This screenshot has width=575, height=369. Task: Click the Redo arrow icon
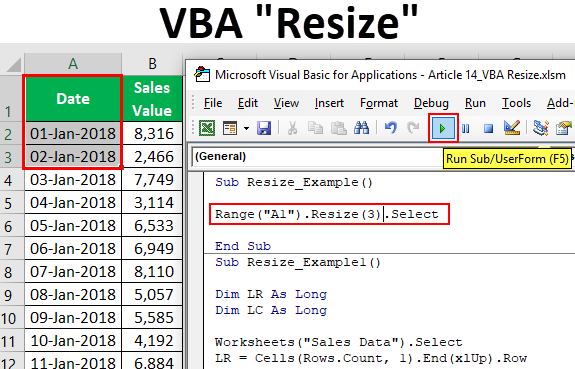click(413, 128)
